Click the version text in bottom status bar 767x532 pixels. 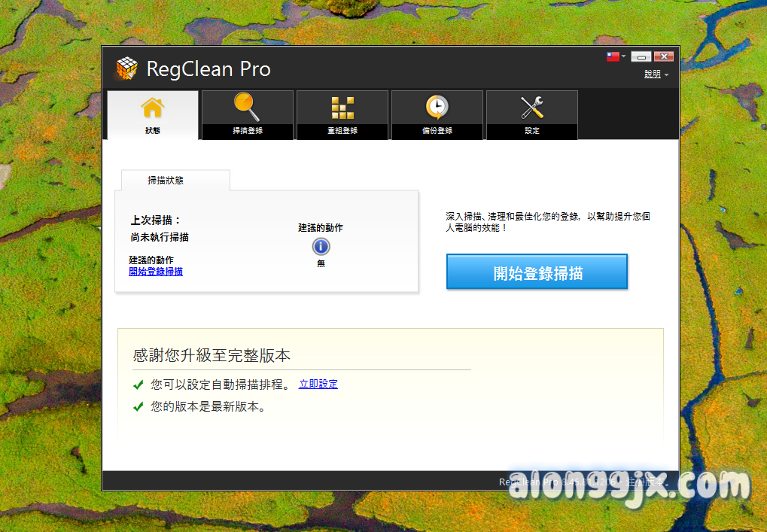coord(580,482)
